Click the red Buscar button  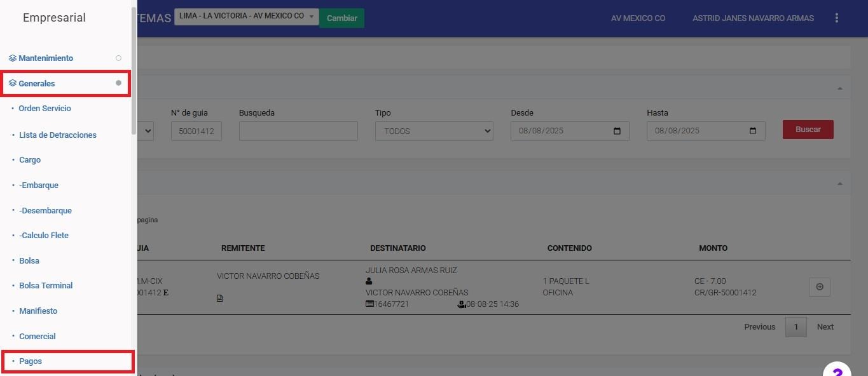(808, 130)
